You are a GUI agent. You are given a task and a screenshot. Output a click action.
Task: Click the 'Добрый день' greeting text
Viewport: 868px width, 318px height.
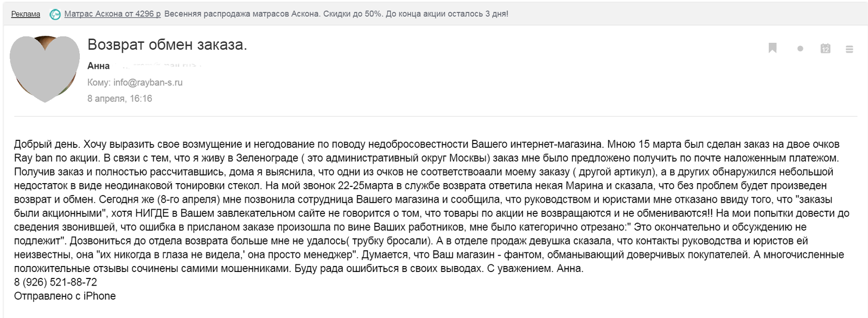47,144
